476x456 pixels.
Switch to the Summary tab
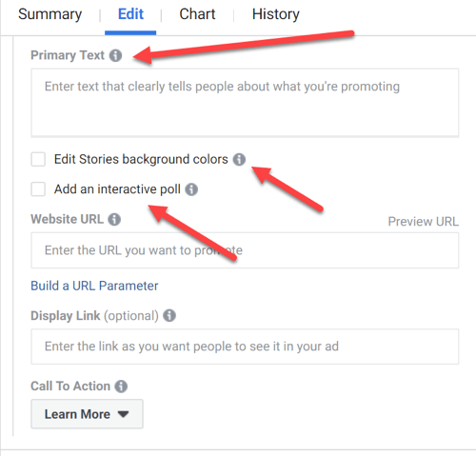click(50, 14)
